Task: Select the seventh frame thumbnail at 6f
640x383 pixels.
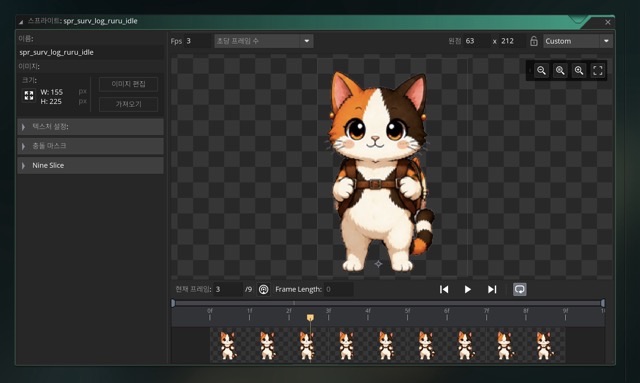Action: (x=467, y=345)
